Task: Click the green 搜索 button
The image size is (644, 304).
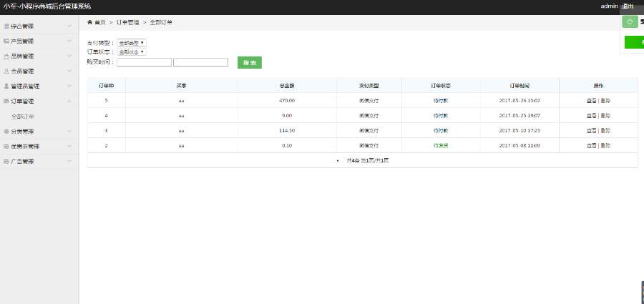Action: tap(250, 62)
